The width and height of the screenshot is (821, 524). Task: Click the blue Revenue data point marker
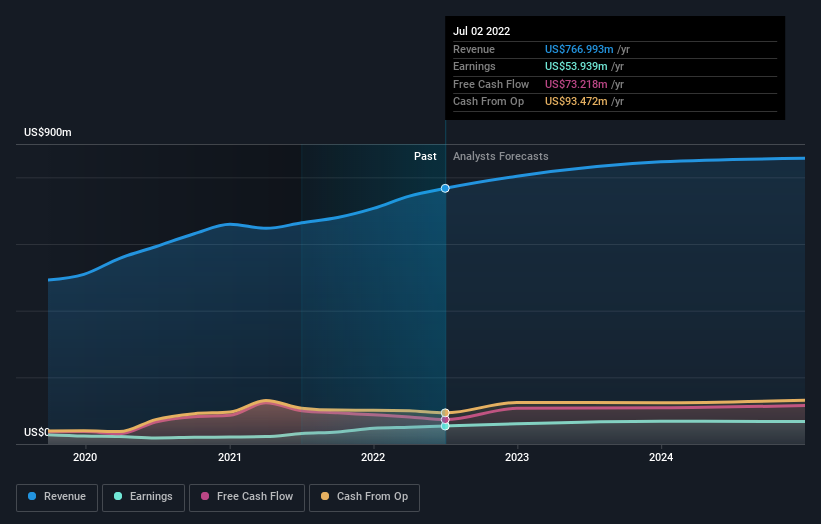click(x=445, y=188)
